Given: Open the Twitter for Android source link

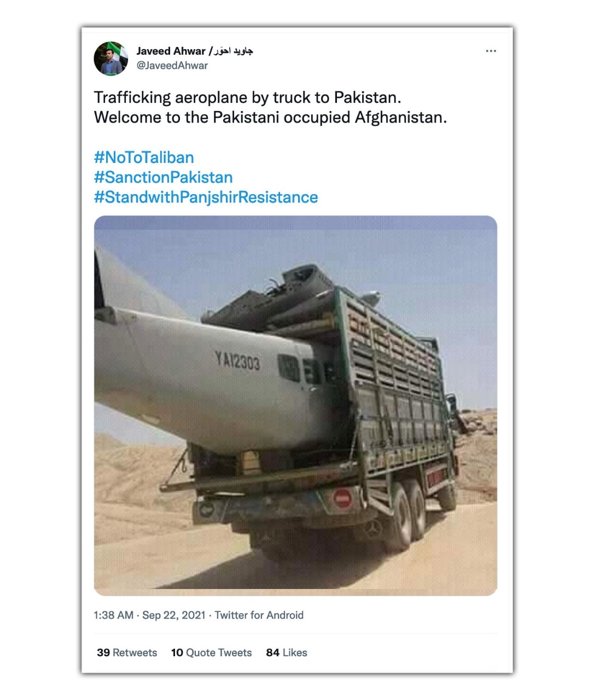Looking at the screenshot, I should point(259,615).
